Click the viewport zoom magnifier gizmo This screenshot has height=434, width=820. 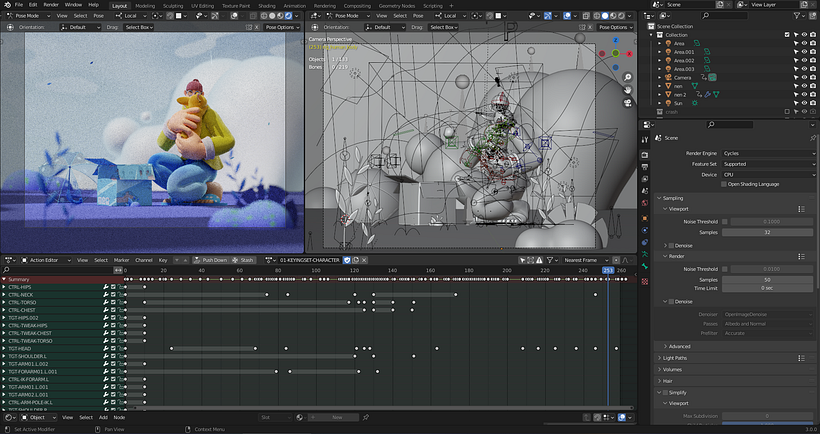click(x=628, y=77)
